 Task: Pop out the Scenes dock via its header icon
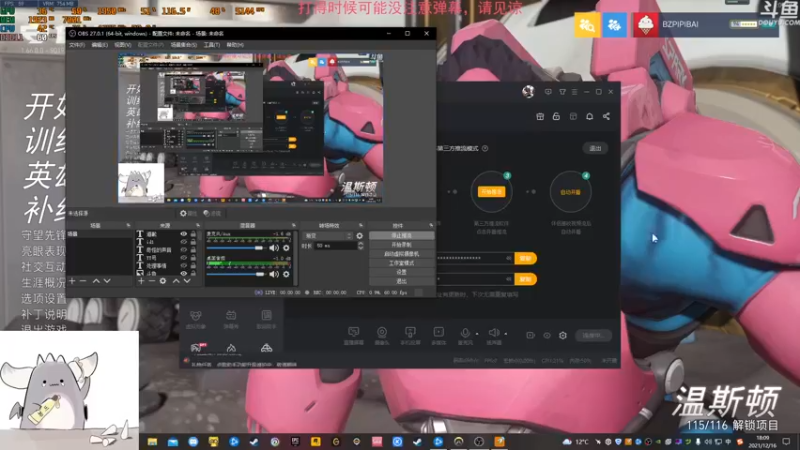tap(128, 225)
